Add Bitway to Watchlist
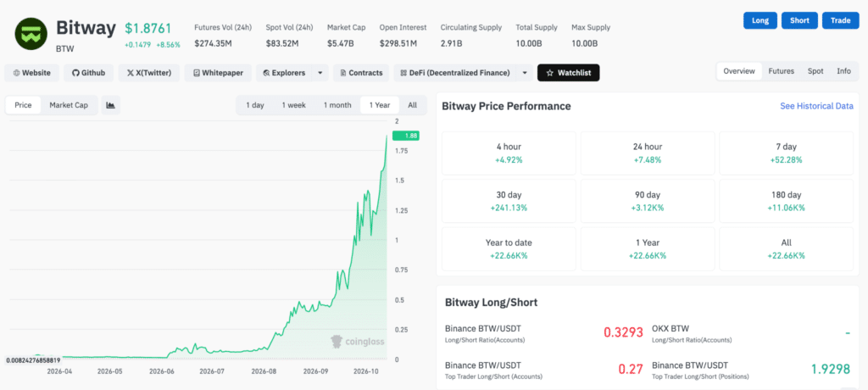 [569, 73]
